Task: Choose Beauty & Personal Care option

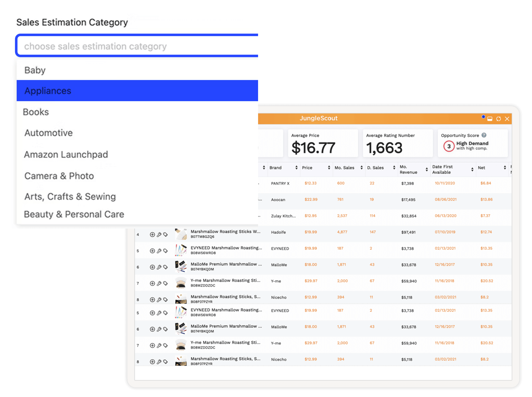Action: [x=137, y=214]
